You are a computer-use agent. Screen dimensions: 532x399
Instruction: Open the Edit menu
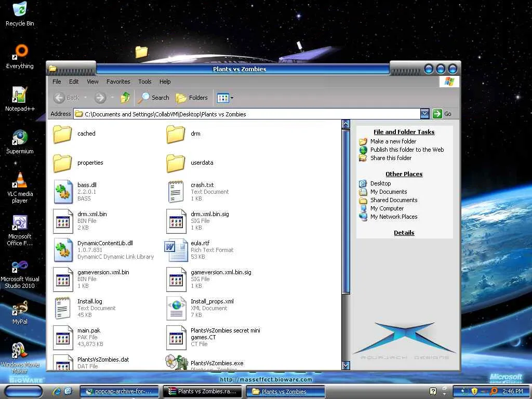74,82
